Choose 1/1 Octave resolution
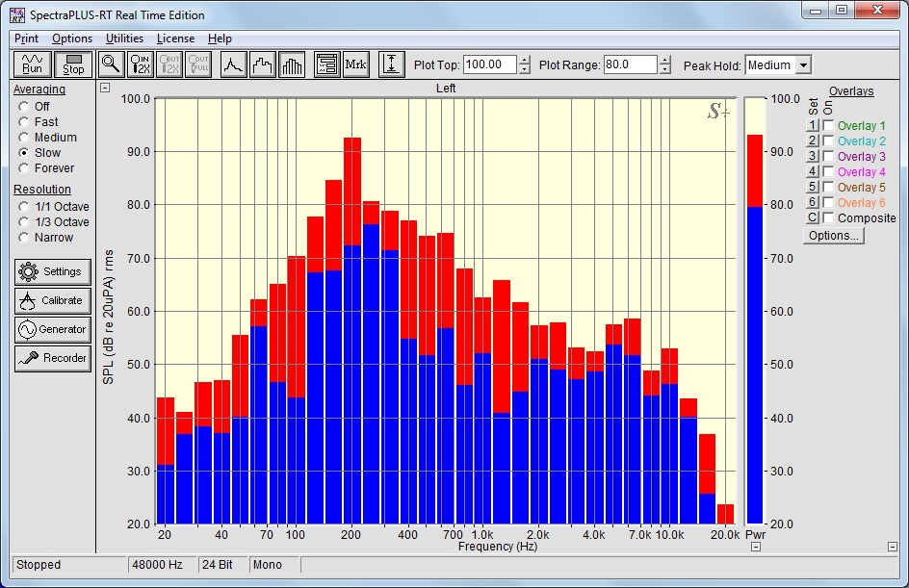Viewport: 909px width, 588px height. [x=24, y=206]
